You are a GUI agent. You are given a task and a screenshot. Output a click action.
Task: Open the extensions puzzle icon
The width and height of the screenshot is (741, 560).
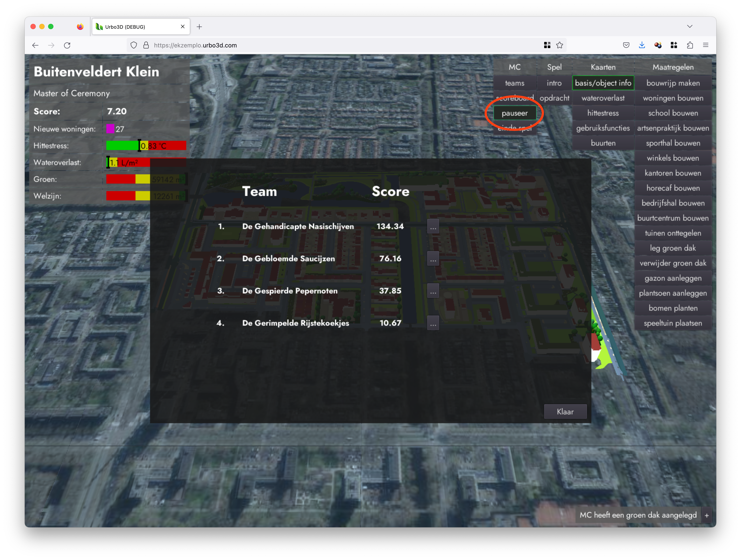click(690, 45)
